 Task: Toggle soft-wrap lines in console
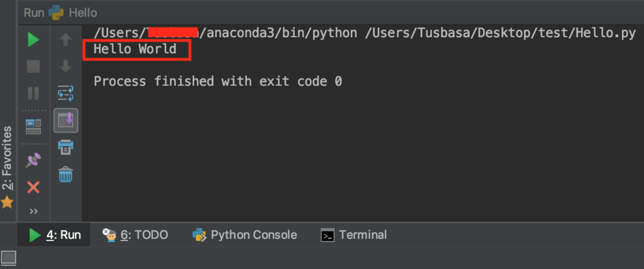click(65, 93)
